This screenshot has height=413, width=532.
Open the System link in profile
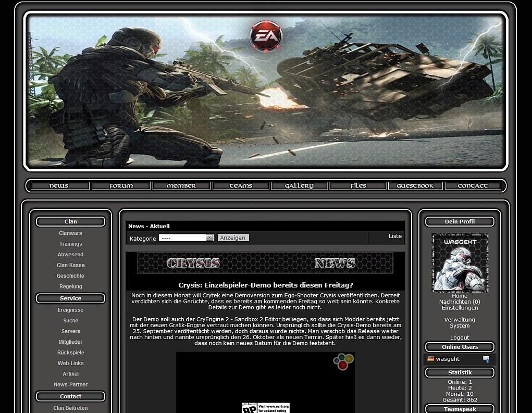pos(460,326)
